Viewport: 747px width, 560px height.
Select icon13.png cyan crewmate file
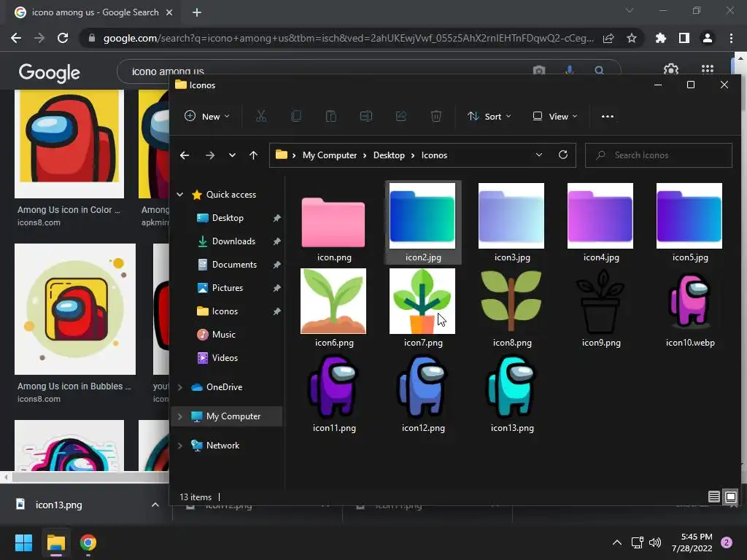511,393
